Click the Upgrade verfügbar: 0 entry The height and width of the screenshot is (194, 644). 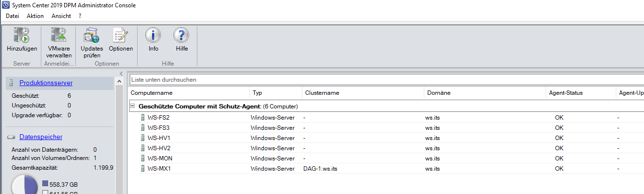(x=41, y=115)
